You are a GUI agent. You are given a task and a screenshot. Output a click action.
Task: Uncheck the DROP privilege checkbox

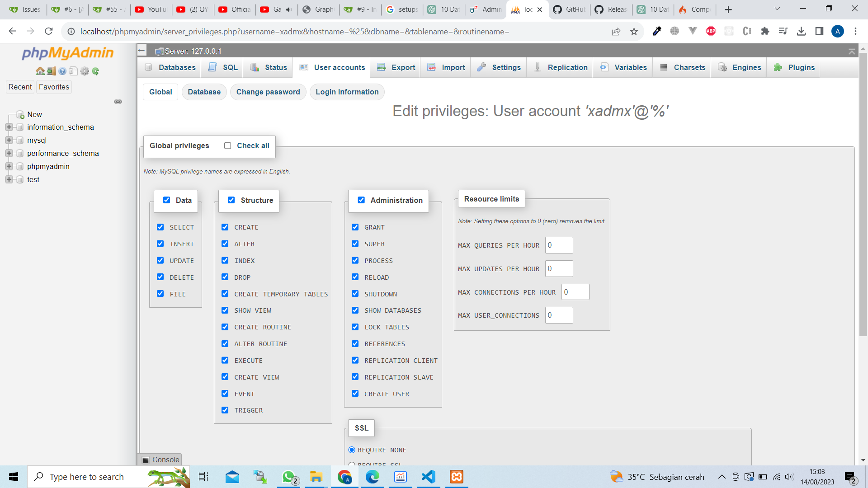click(225, 277)
